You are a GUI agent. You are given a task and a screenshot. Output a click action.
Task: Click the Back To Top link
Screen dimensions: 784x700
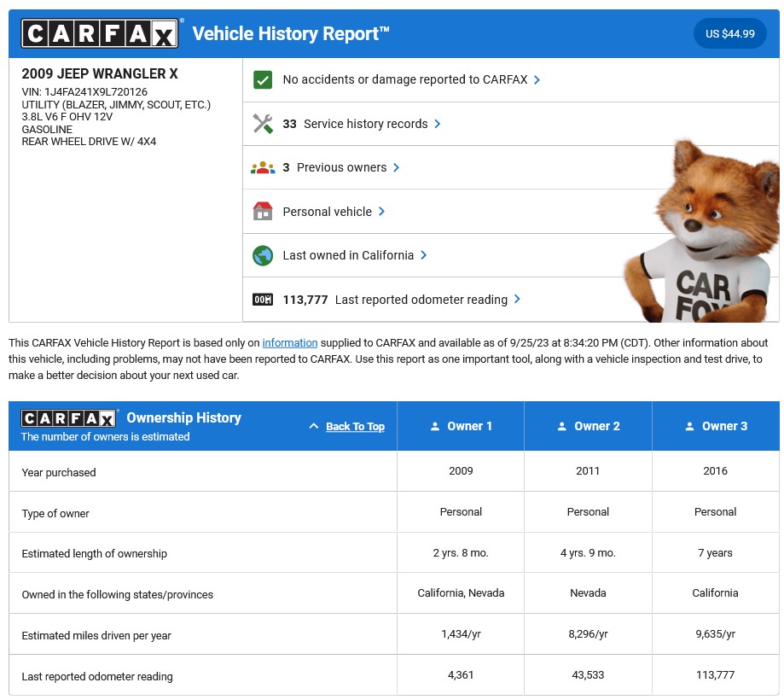(355, 426)
